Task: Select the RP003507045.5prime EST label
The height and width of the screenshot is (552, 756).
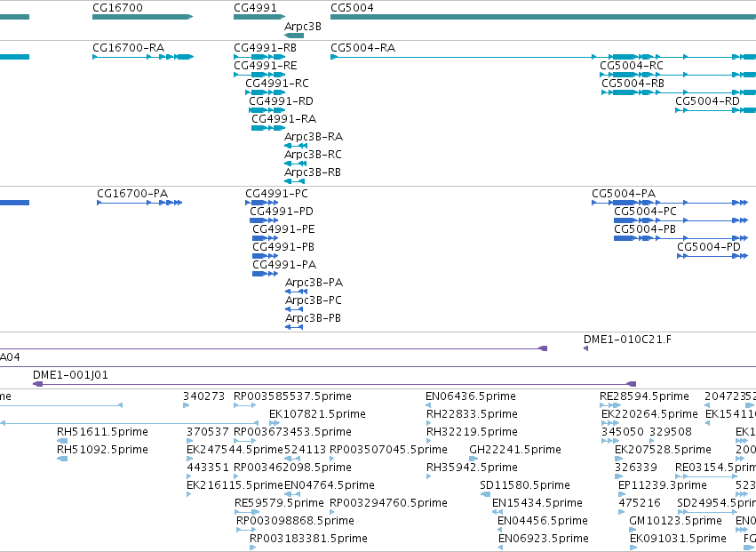Action: [x=388, y=450]
